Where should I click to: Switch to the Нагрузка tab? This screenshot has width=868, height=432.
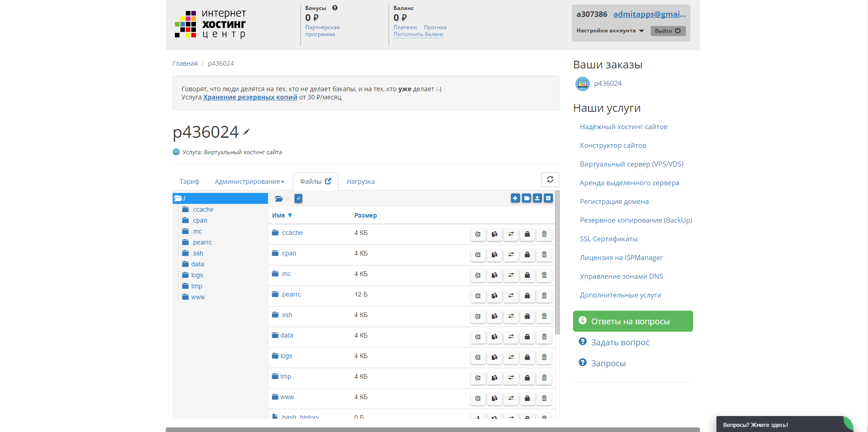tap(360, 182)
